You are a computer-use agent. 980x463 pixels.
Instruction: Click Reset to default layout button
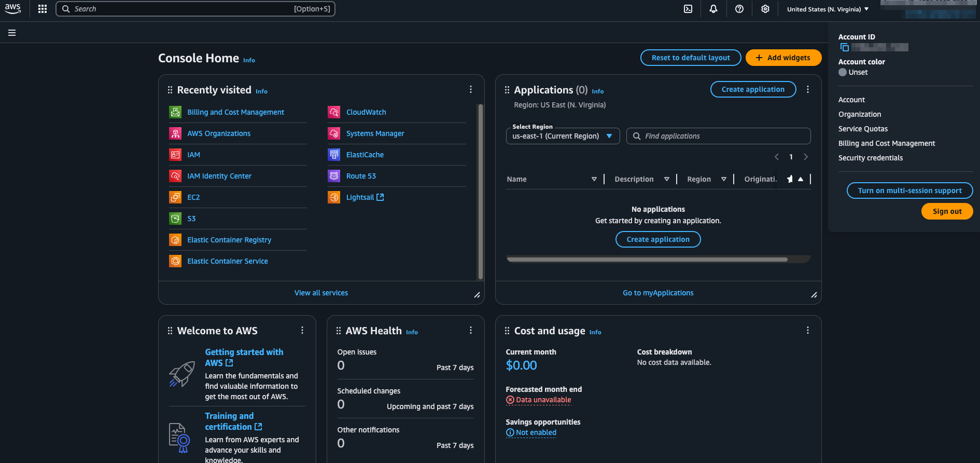pyautogui.click(x=691, y=58)
